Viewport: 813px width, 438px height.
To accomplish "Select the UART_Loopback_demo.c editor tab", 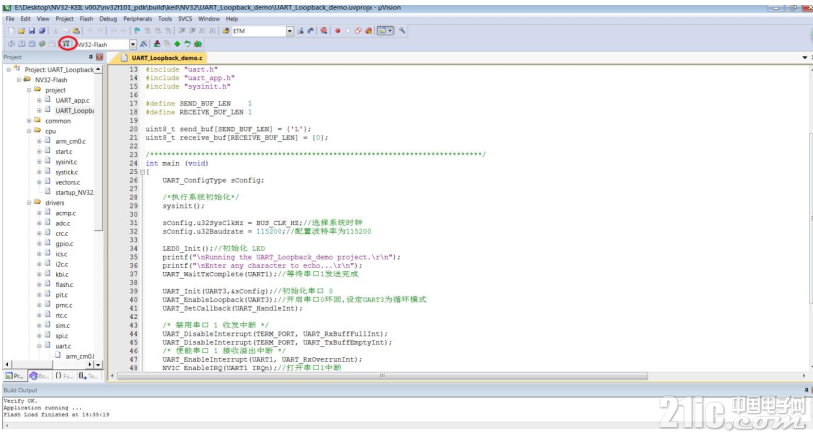I will coord(162,58).
